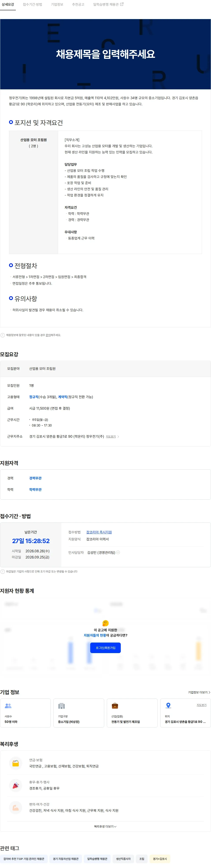211x868 pixels.
Task: Click the 경기 자동차산업 채용관 tag
Action: (x=65, y=859)
